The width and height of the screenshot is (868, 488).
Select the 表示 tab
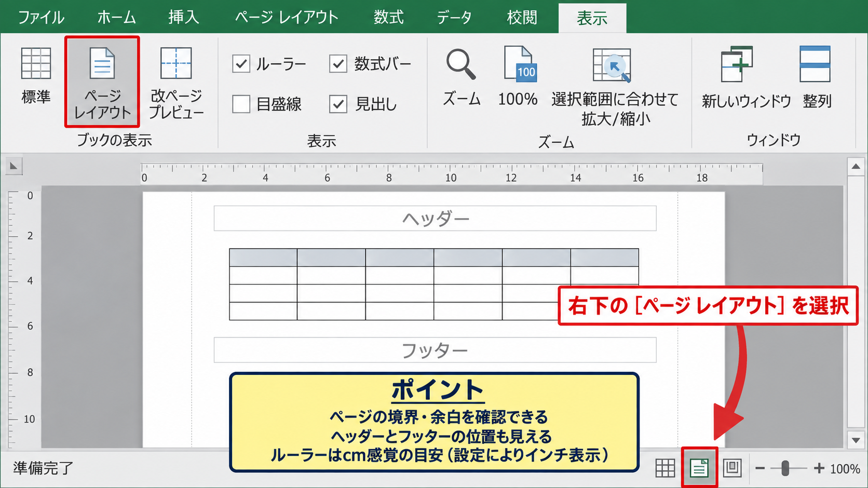(592, 18)
